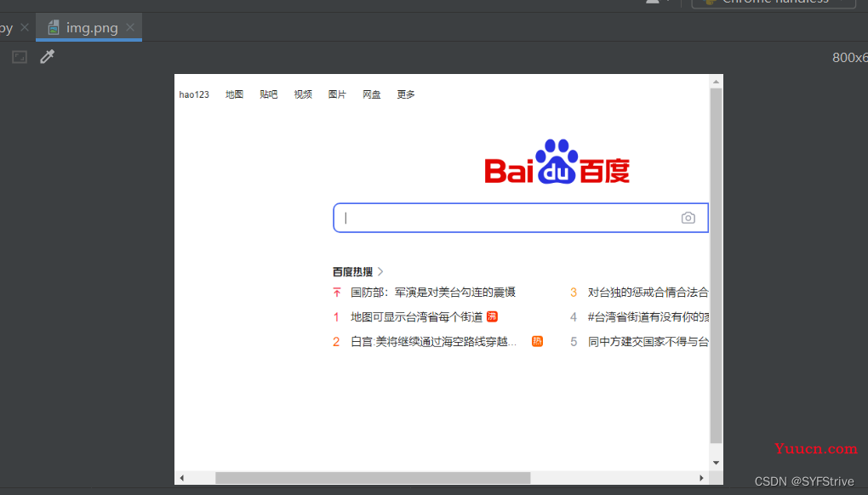Viewport: 868px width, 495px height.
Task: Open hot search 地图可显示台湾省每个街道
Action: [x=416, y=317]
